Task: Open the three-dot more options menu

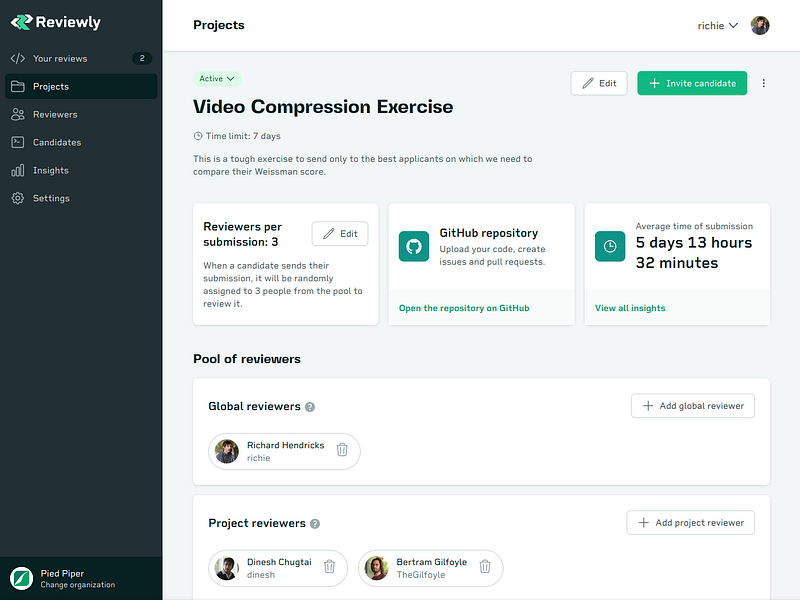Action: coord(763,83)
